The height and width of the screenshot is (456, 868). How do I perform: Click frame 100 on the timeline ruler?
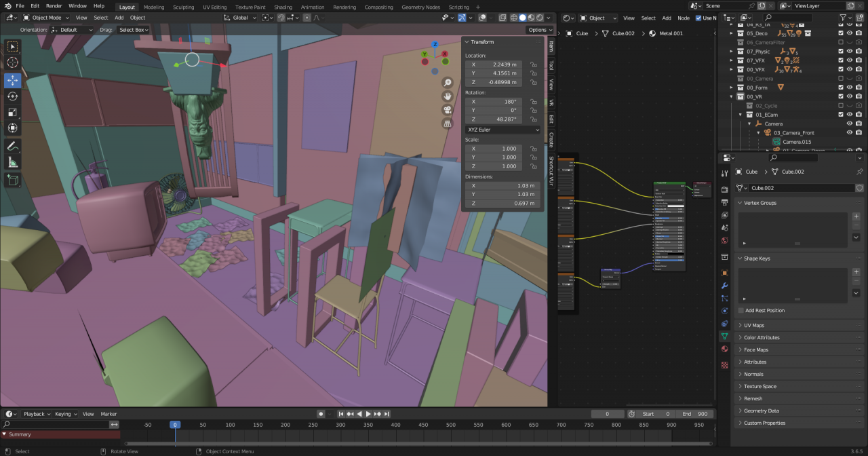pyautogui.click(x=230, y=425)
